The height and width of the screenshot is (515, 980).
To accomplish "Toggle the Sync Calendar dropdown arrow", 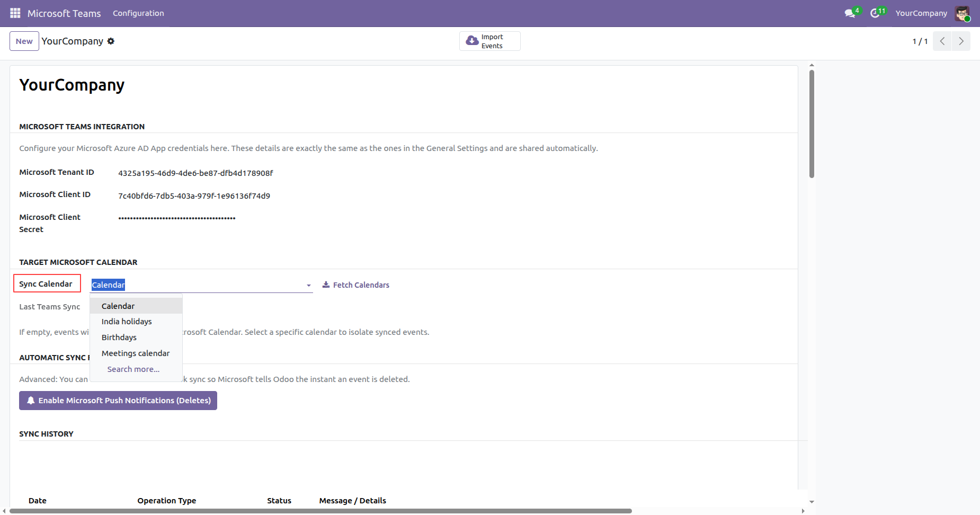I will 309,286.
